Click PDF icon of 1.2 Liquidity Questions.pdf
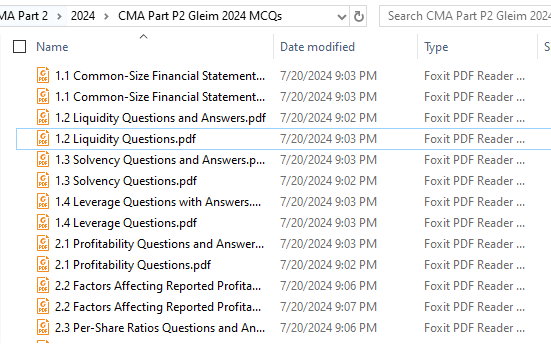This screenshot has width=551, height=363. tap(43, 138)
